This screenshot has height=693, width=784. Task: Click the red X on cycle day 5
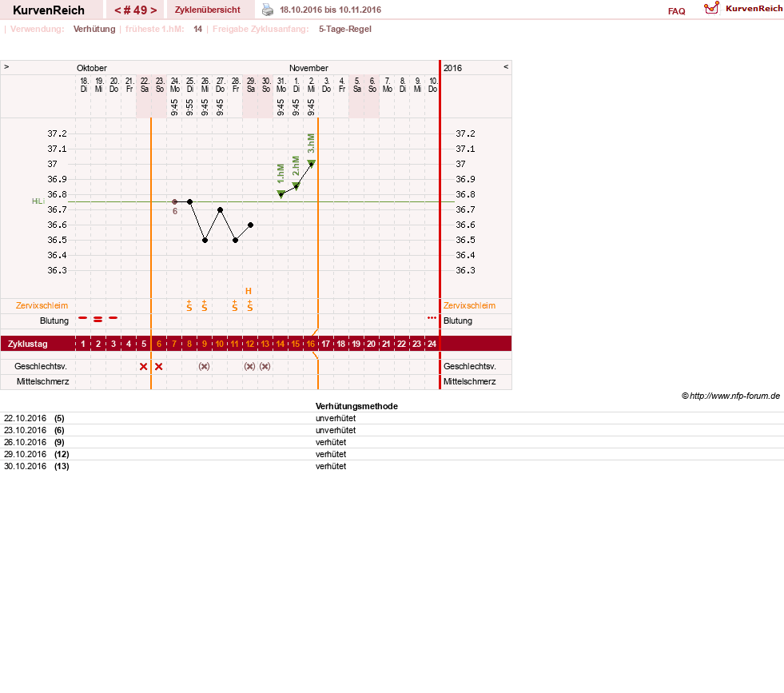click(x=144, y=367)
